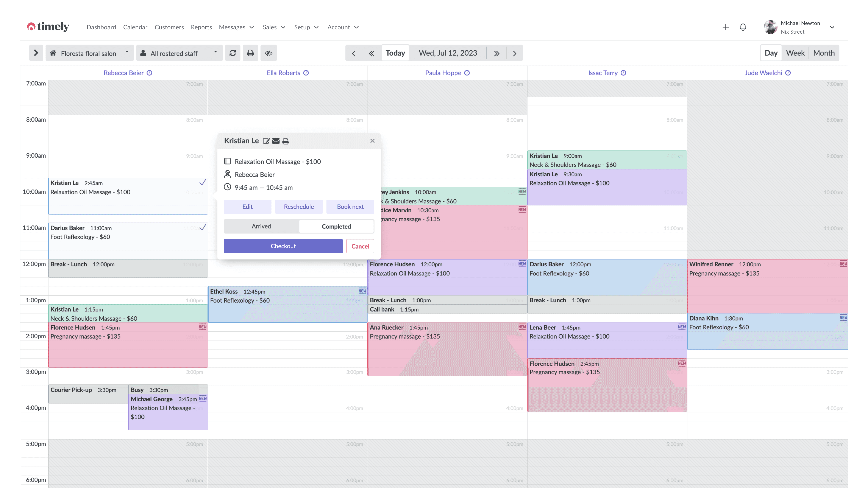Expand the Account menu

[343, 27]
